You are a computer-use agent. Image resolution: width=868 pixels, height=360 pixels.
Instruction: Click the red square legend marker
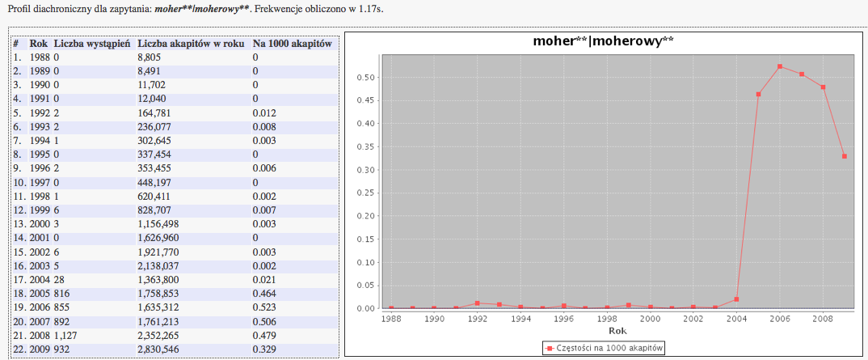(x=550, y=348)
